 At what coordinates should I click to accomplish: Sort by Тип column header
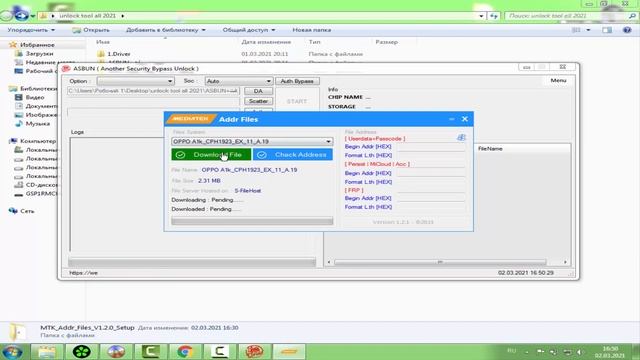pos(314,42)
